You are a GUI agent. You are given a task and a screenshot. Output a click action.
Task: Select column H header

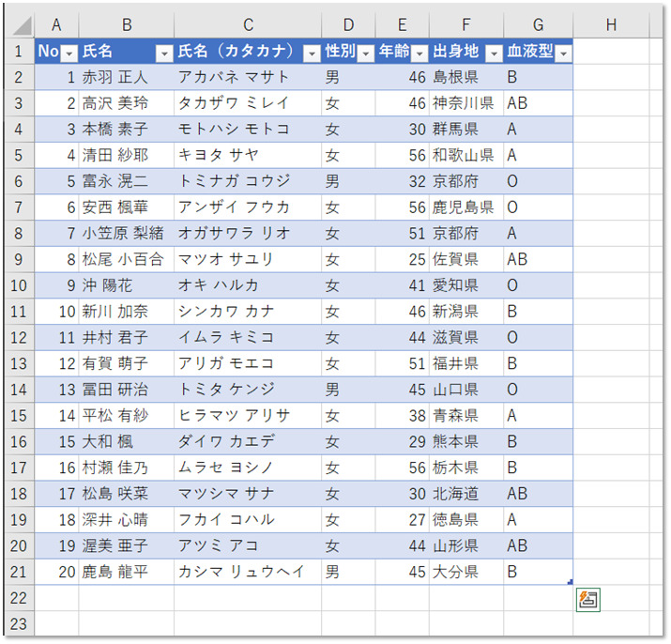coord(611,25)
